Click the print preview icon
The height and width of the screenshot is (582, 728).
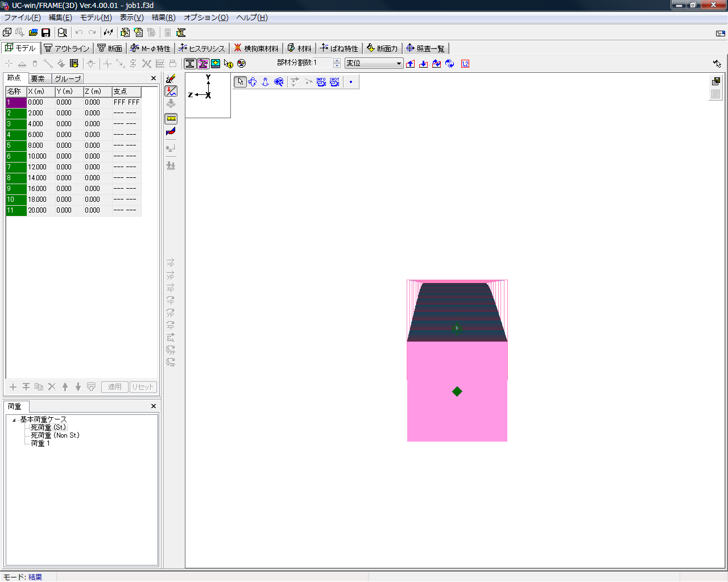click(63, 33)
